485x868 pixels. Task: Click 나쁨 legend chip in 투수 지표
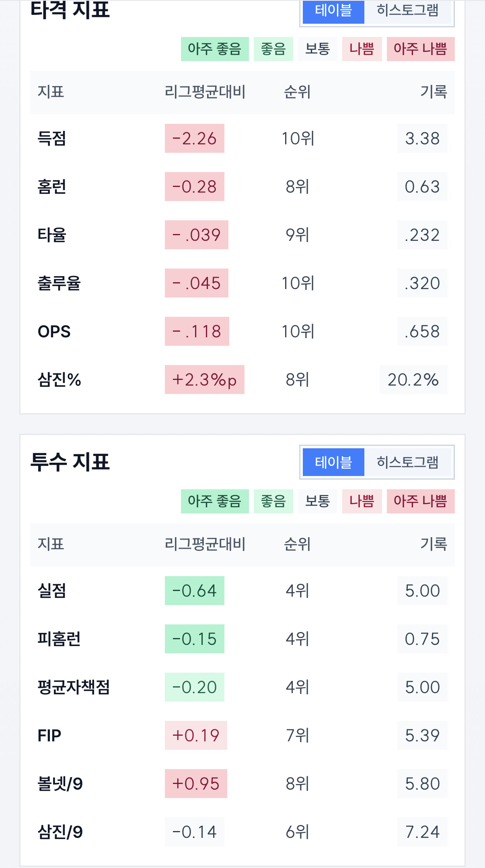(x=362, y=501)
